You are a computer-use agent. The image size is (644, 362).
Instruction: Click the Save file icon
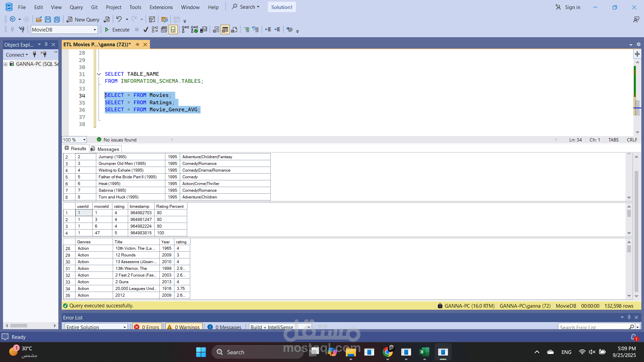48,19
